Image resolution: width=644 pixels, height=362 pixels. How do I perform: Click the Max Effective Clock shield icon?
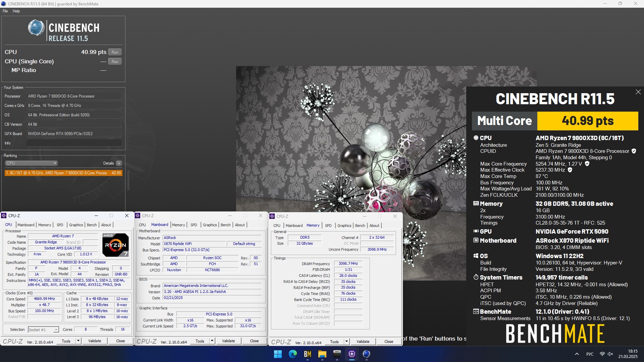pos(570,170)
